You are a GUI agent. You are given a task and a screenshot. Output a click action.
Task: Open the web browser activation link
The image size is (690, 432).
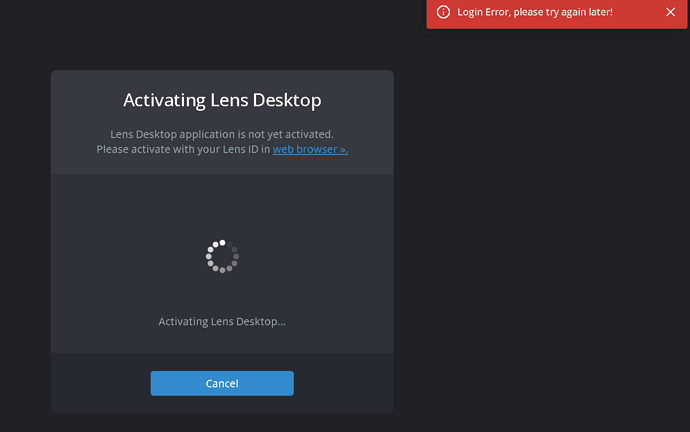click(310, 149)
